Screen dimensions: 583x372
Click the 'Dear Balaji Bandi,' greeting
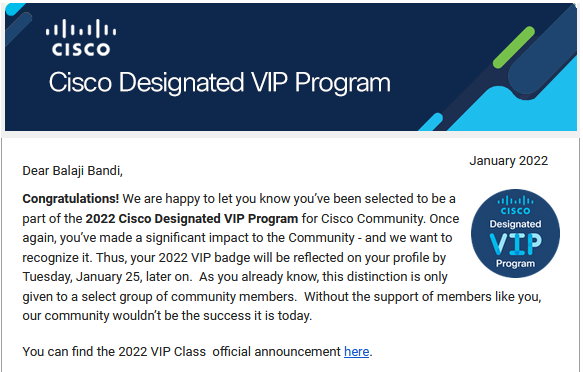(x=73, y=171)
